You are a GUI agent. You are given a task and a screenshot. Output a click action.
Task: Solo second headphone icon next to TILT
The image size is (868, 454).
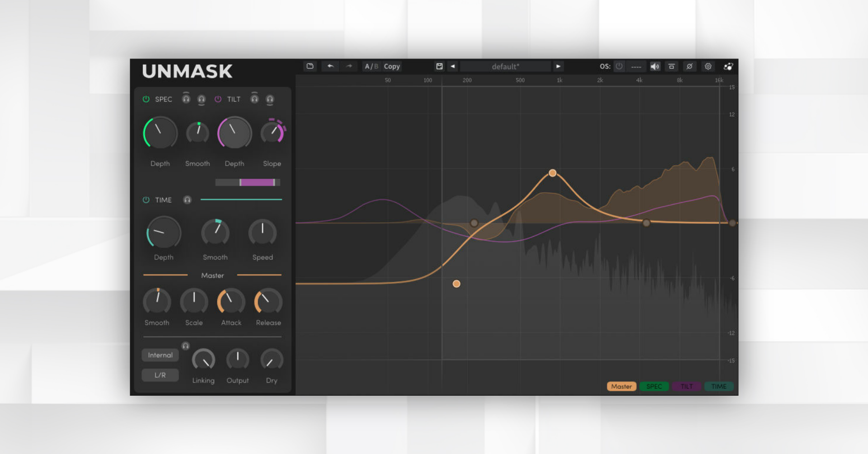pos(270,99)
